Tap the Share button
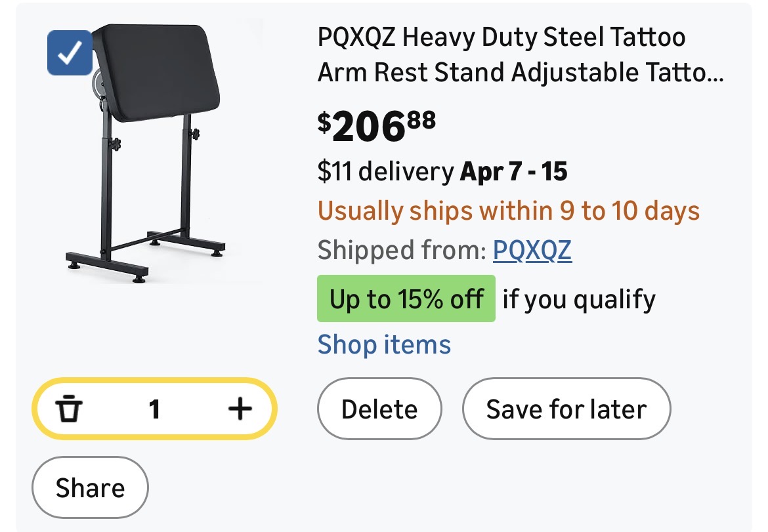Image resolution: width=768 pixels, height=532 pixels. [x=90, y=488]
